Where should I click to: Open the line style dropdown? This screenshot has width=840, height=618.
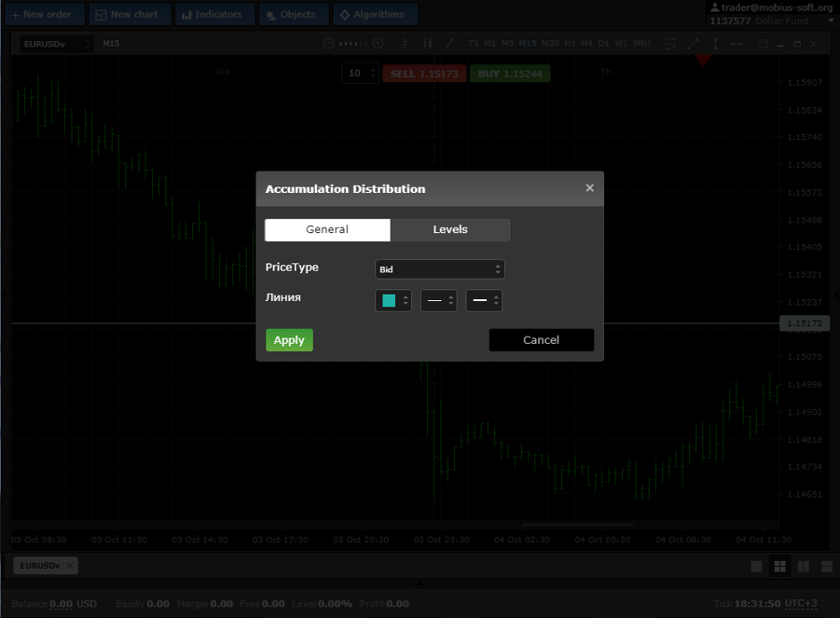[x=439, y=300]
